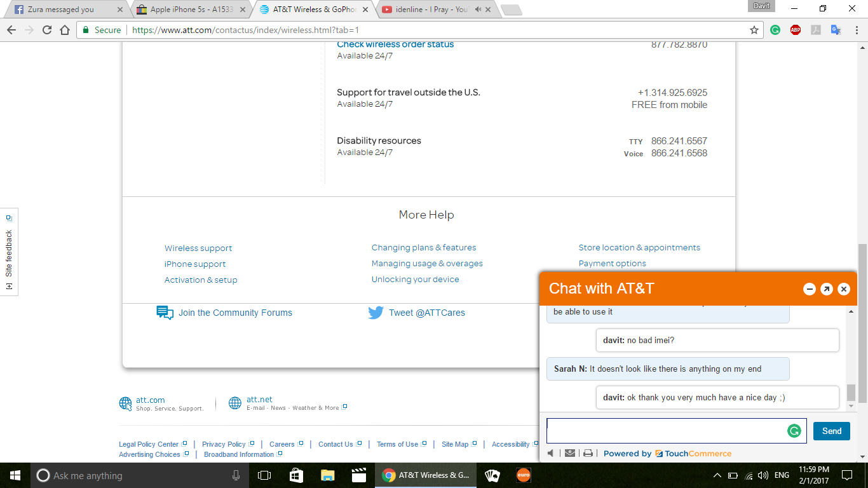Open the Movies & TV taskbar app
This screenshot has width=868, height=488.
point(359,475)
